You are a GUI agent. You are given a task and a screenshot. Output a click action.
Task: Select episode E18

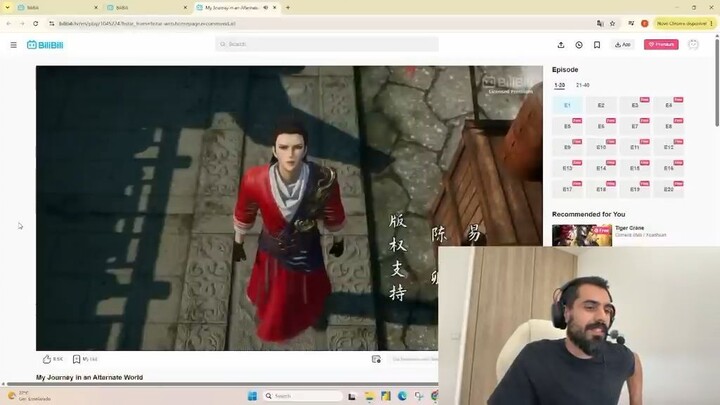pyautogui.click(x=601, y=189)
